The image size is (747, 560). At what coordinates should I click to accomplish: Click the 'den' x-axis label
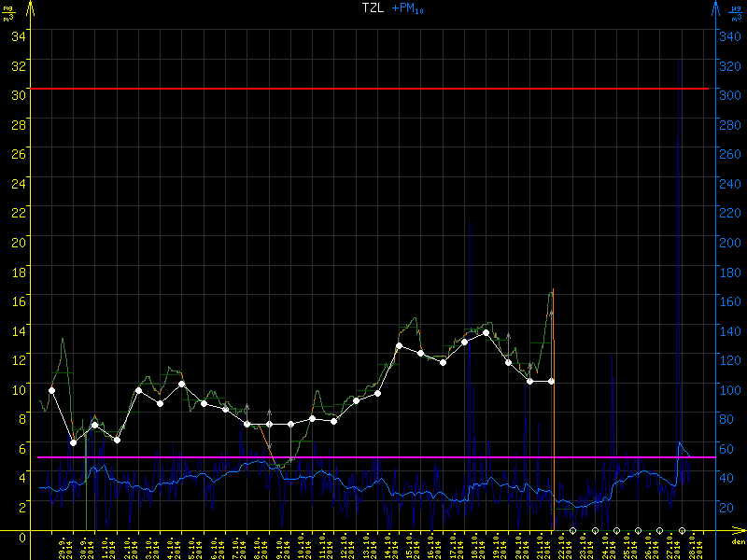click(x=737, y=541)
